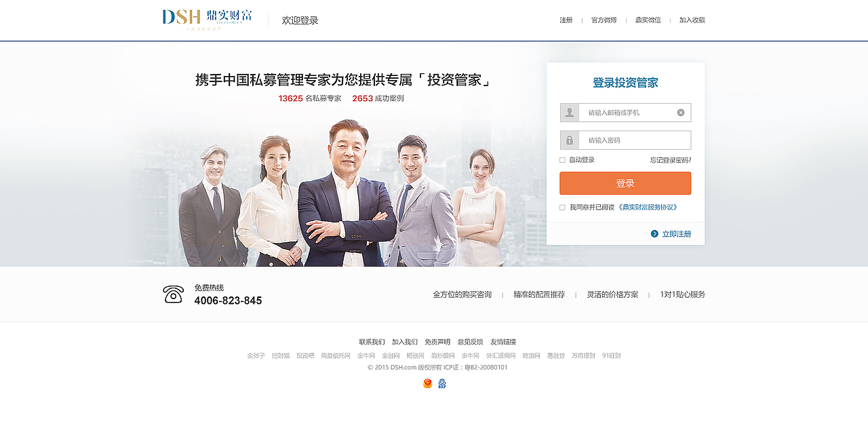This screenshot has height=443, width=868.
Task: Click the 登录投资管家 heading
Action: pyautogui.click(x=625, y=83)
